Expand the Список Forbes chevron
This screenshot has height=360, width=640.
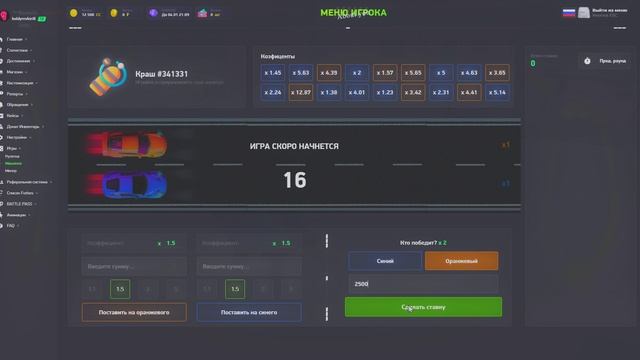pos(37,193)
